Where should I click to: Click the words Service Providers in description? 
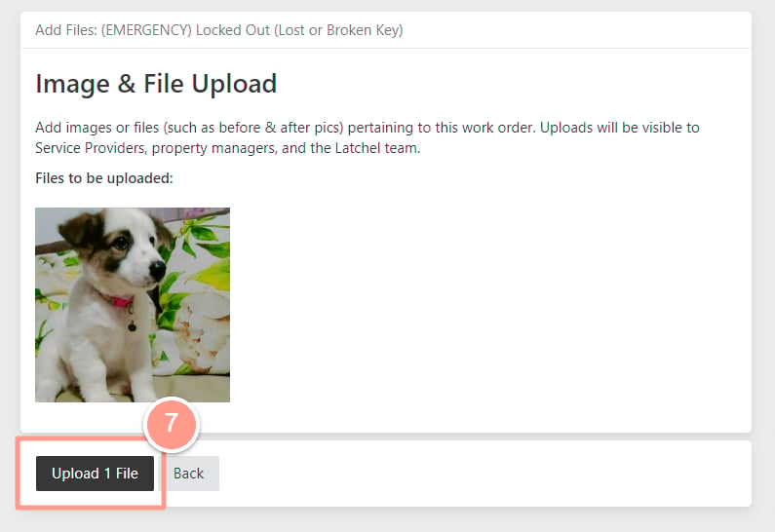[x=91, y=148]
